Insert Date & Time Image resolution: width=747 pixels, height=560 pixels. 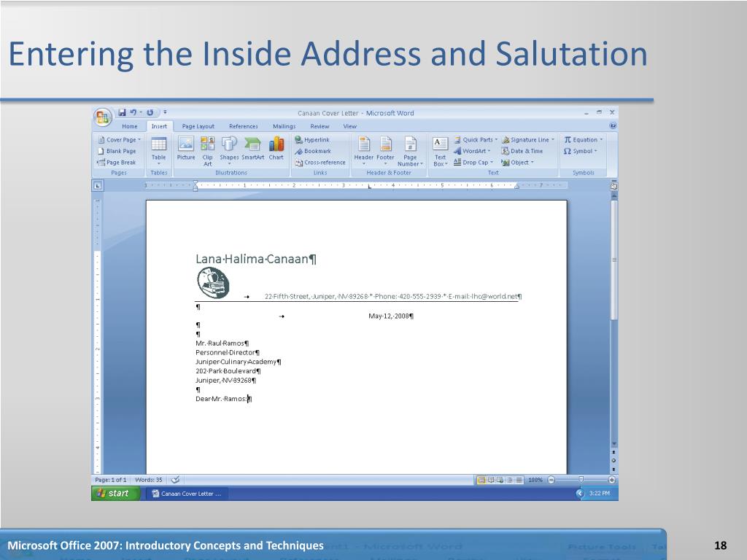click(522, 151)
